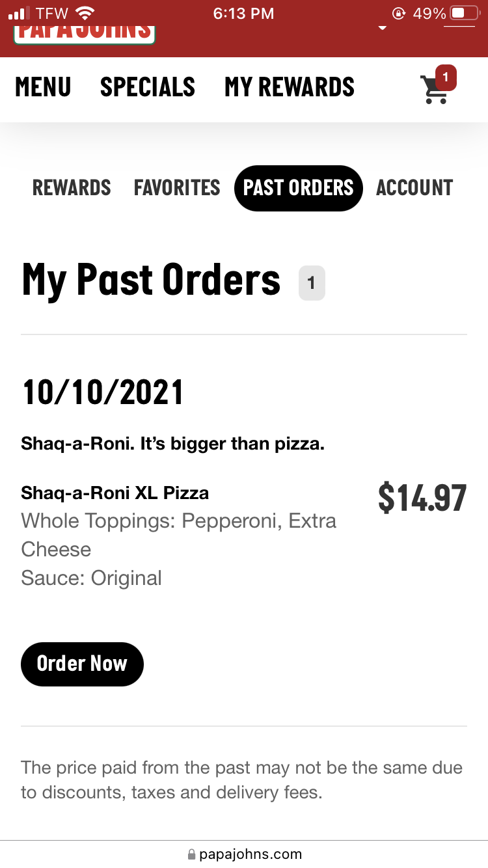Tap the past orders count badge
Screen dimensions: 488x868
pyautogui.click(x=312, y=283)
